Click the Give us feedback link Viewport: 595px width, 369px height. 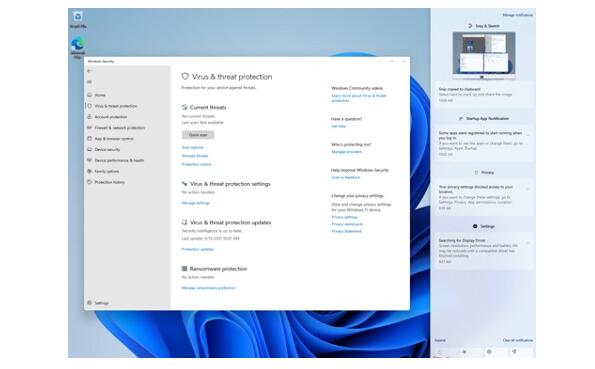click(x=345, y=177)
